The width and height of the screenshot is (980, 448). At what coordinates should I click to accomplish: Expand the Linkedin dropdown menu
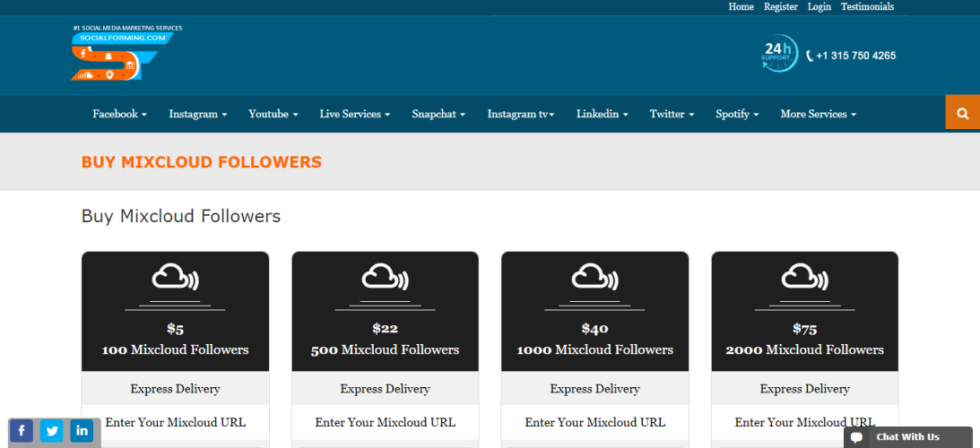pyautogui.click(x=603, y=114)
